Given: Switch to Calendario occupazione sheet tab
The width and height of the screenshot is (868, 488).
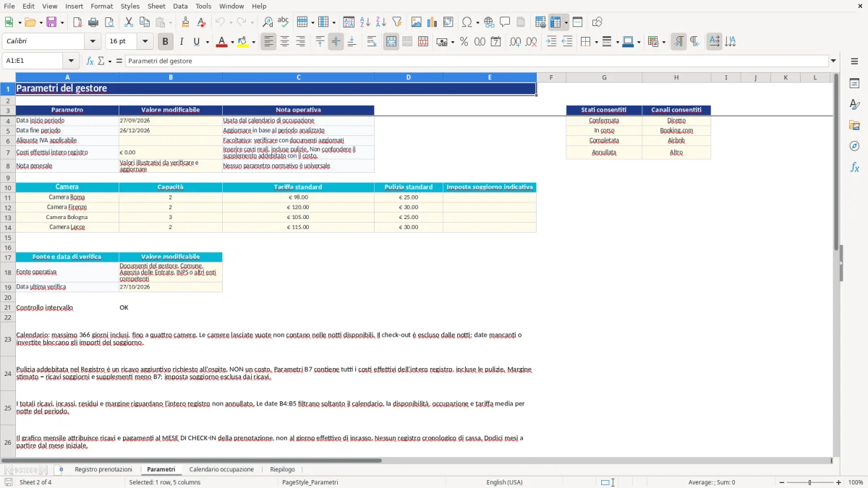Looking at the screenshot, I should (221, 469).
